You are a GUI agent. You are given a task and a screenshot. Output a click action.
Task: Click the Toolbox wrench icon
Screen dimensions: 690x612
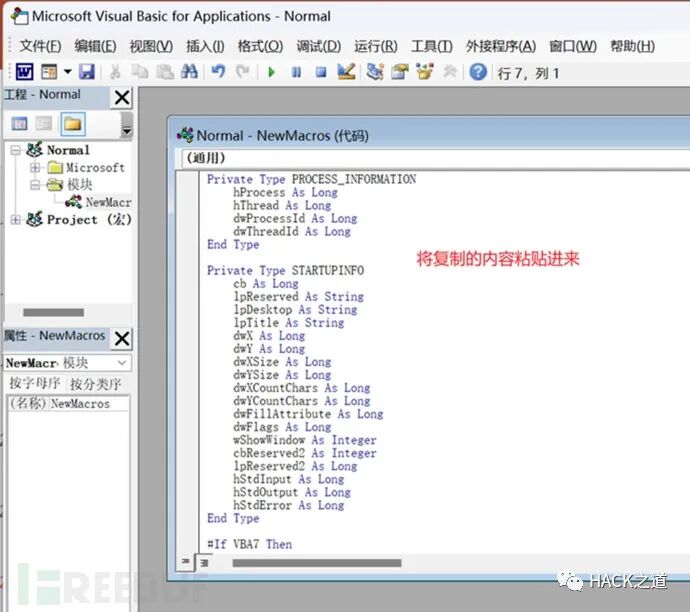pos(449,71)
